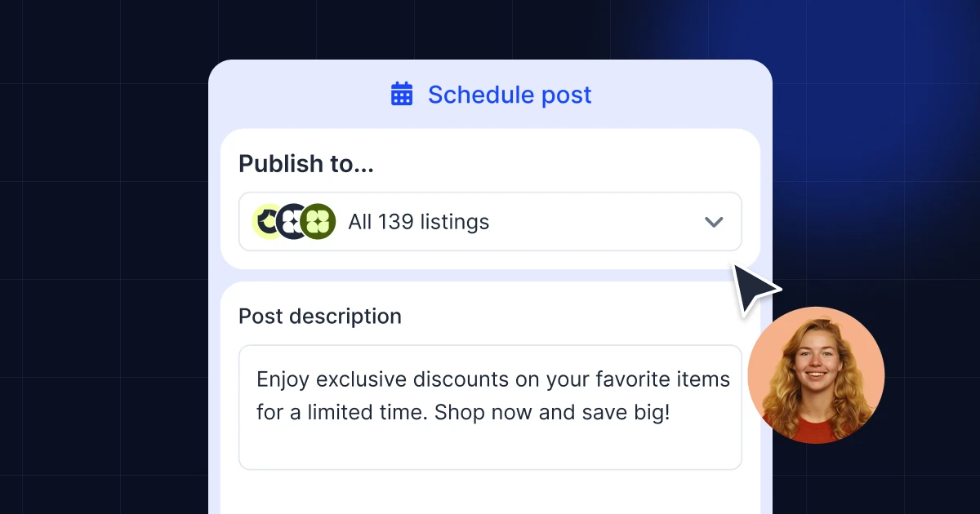The height and width of the screenshot is (514, 980).
Task: Select the Publish to... section heading
Action: (x=305, y=163)
